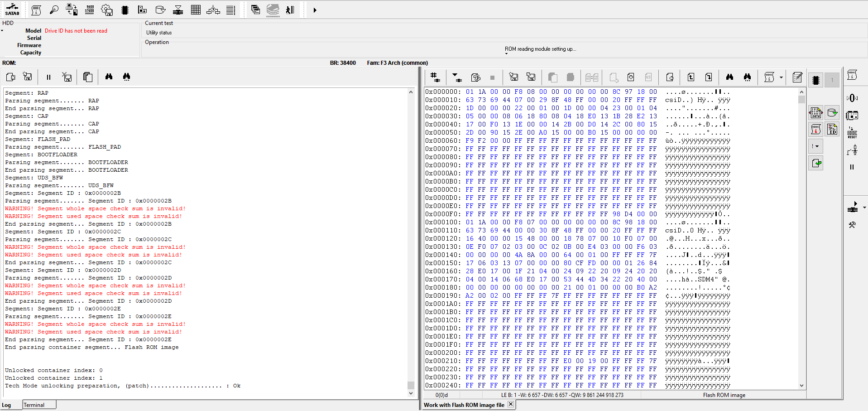Click the SATA0 port icon

pos(12,10)
